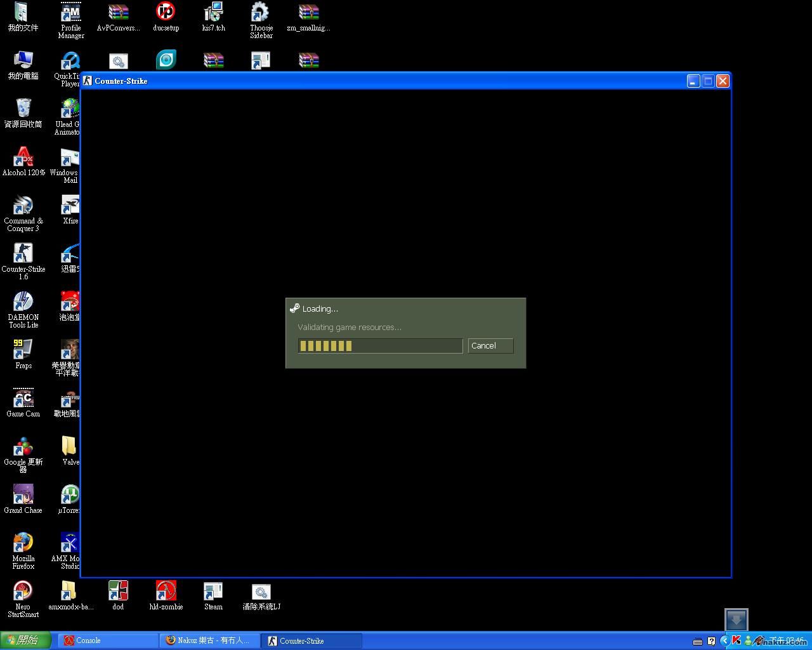Open the Recycle Bin on desktop

click(x=23, y=109)
